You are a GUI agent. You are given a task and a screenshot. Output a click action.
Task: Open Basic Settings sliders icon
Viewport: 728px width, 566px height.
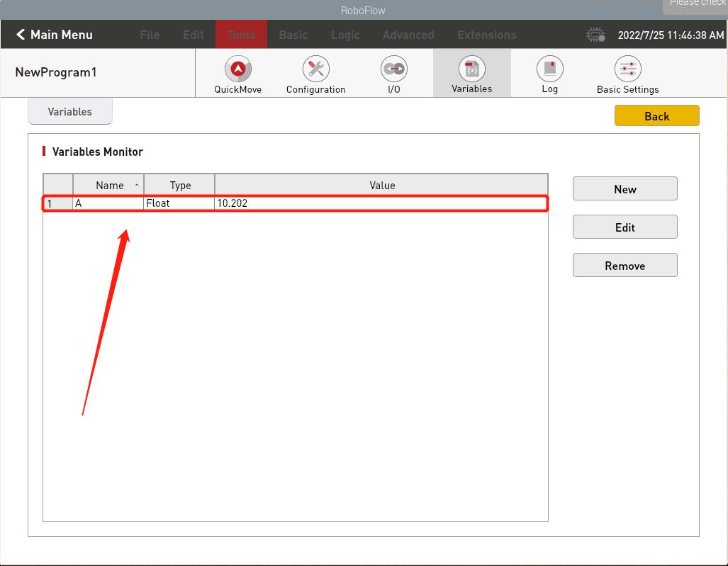[x=627, y=69]
